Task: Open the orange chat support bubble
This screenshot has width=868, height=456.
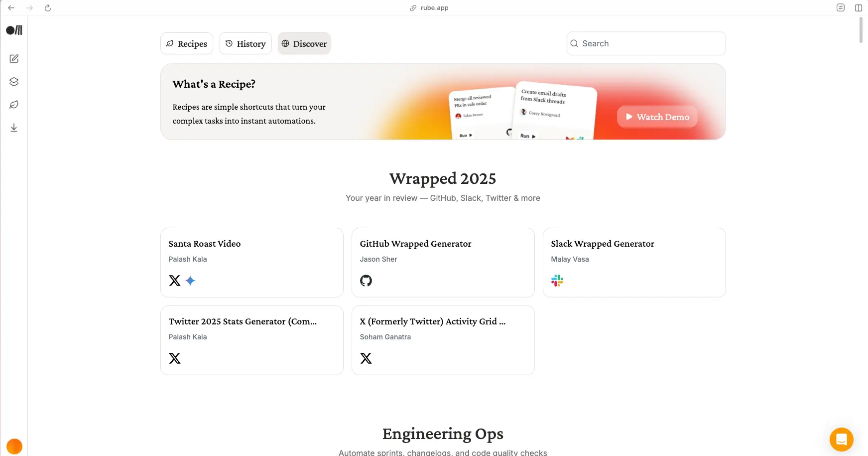Action: 841,440
